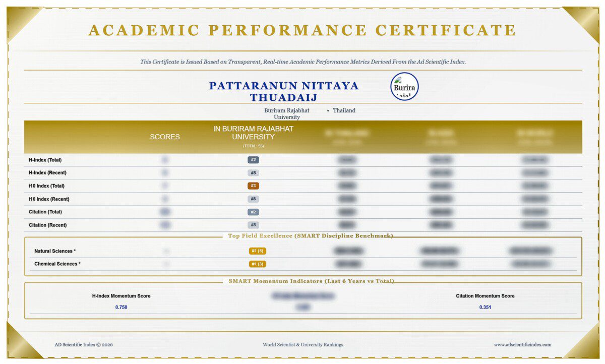Click the #3 rank badge for i10 Index (Total)

pos(253,186)
